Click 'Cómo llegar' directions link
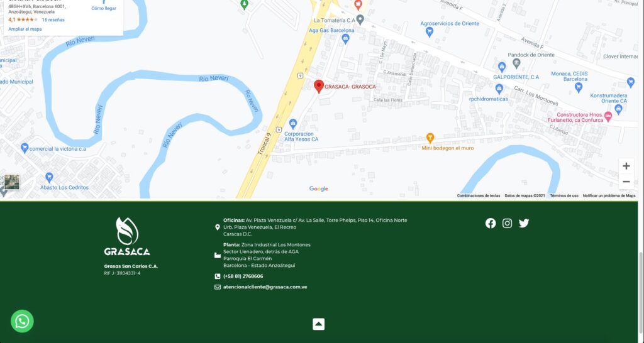The width and height of the screenshot is (644, 343). pos(104,8)
